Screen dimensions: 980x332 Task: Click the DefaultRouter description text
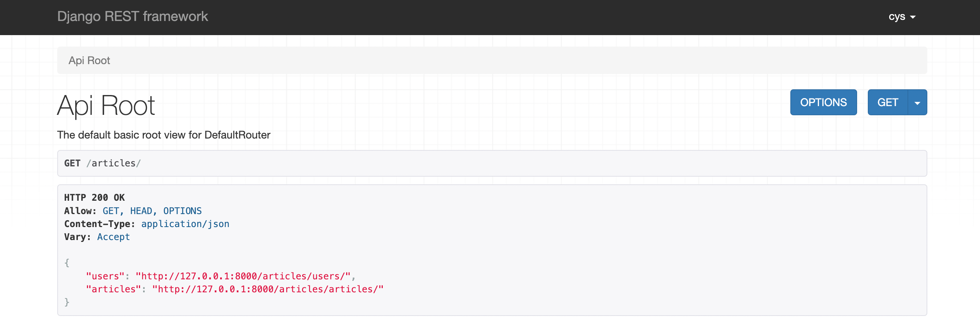pyautogui.click(x=164, y=135)
